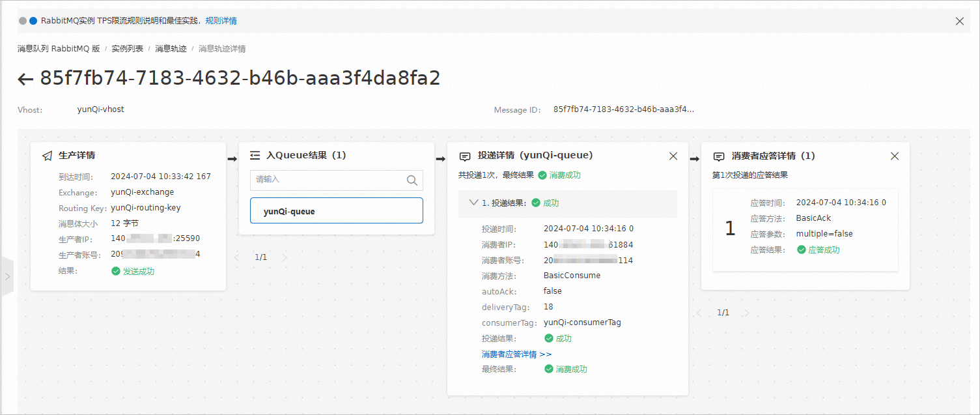980x415 pixels.
Task: Navigate to 实例列表 breadcrumb
Action: click(127, 49)
